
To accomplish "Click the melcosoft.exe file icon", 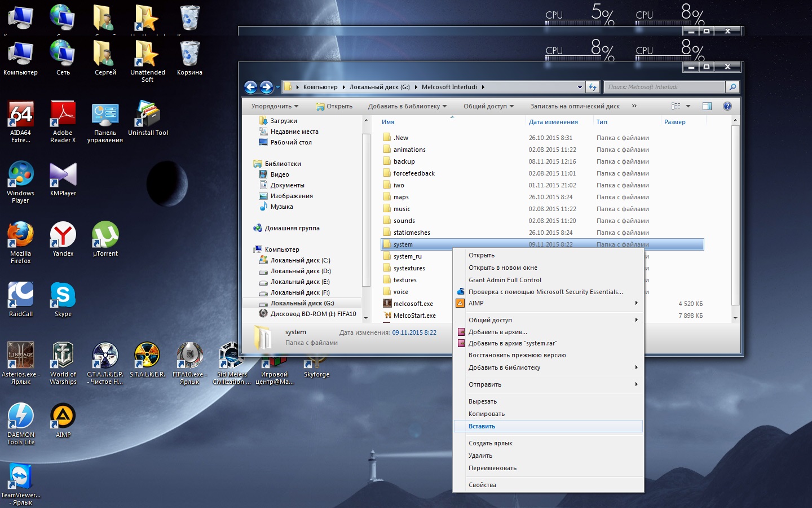I will (387, 304).
